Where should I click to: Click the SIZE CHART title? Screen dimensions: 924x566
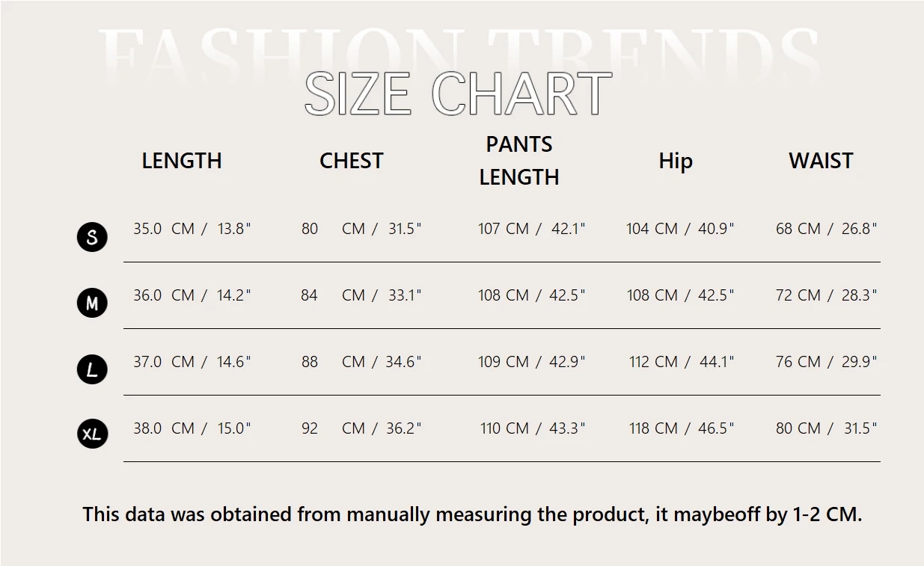click(458, 94)
